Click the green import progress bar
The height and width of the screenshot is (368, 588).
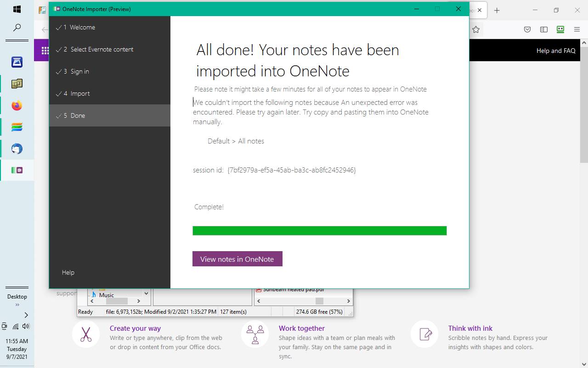tap(320, 230)
